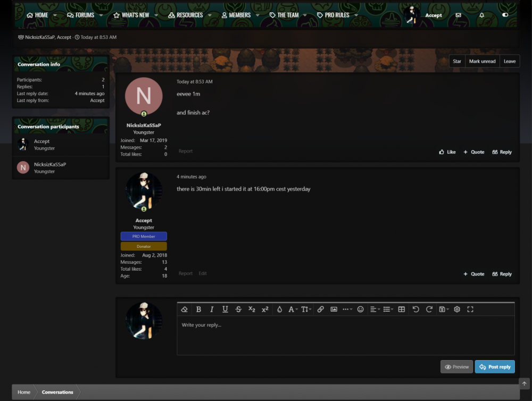Expand the text alignment dropdown
The width and height of the screenshot is (532, 401).
click(x=374, y=310)
